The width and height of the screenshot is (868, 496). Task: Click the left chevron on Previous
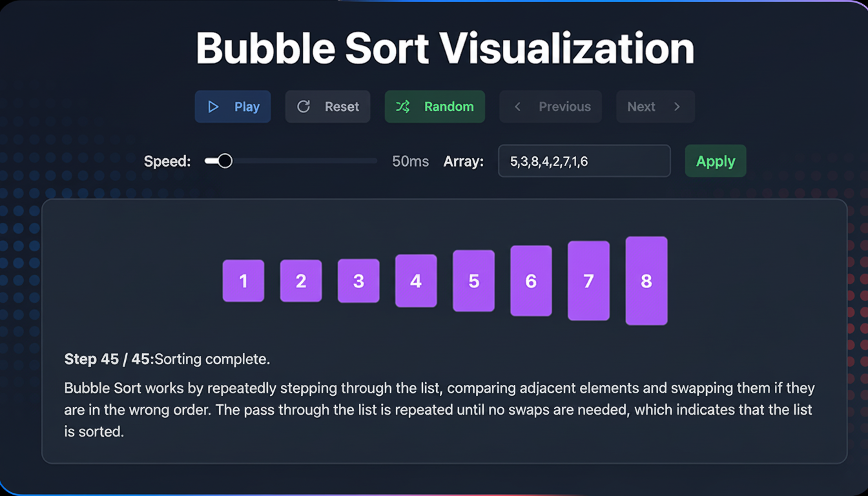pyautogui.click(x=517, y=107)
